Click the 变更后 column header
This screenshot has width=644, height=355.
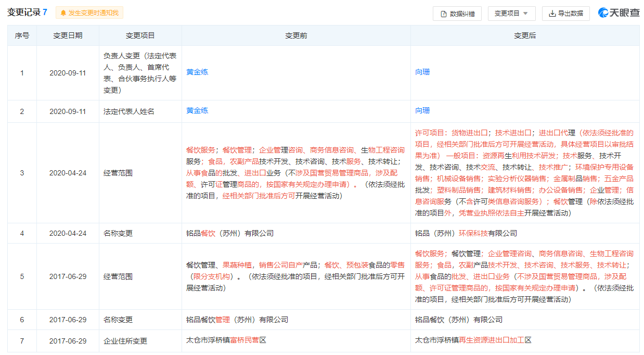pyautogui.click(x=525, y=36)
